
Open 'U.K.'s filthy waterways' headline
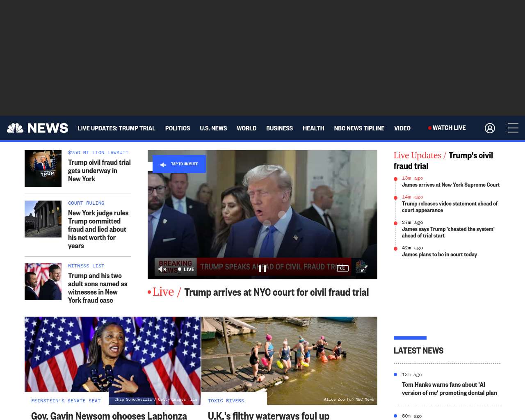point(269,415)
